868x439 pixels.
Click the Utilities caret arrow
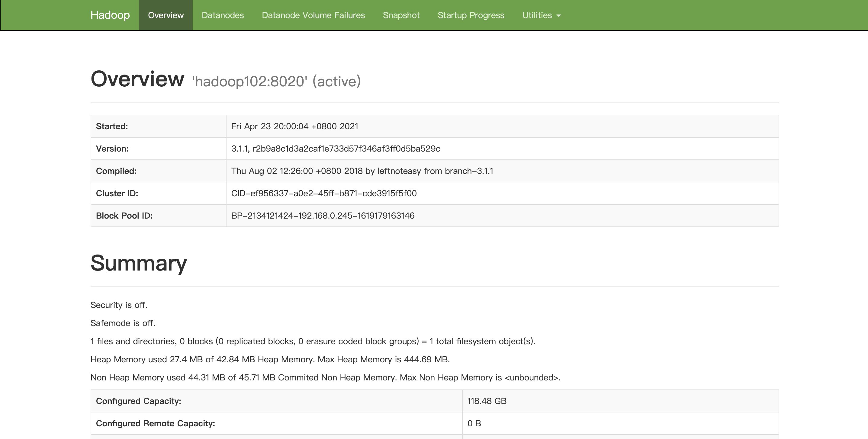tap(559, 15)
